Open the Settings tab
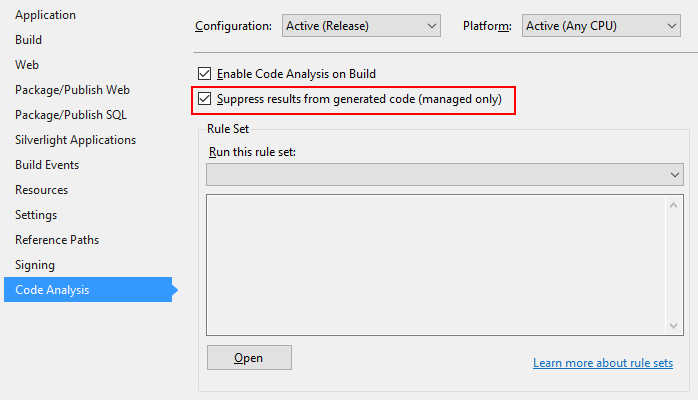This screenshot has height=400, width=698. 36,215
